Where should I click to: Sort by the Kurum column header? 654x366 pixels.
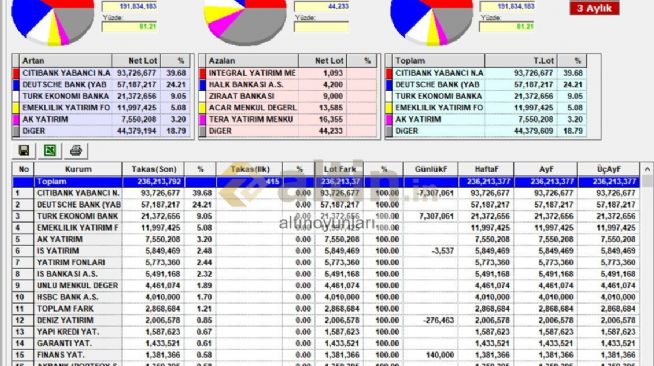point(78,169)
